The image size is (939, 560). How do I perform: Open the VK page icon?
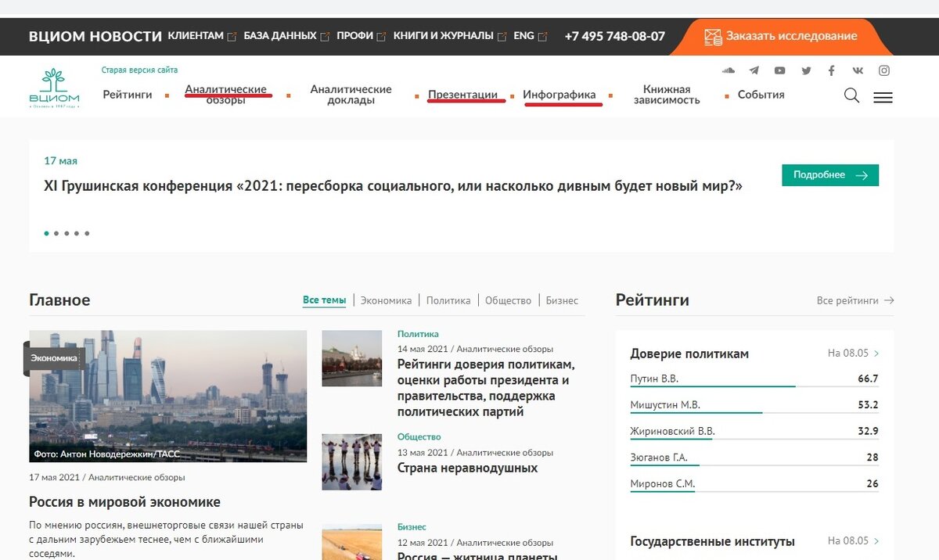[x=858, y=70]
